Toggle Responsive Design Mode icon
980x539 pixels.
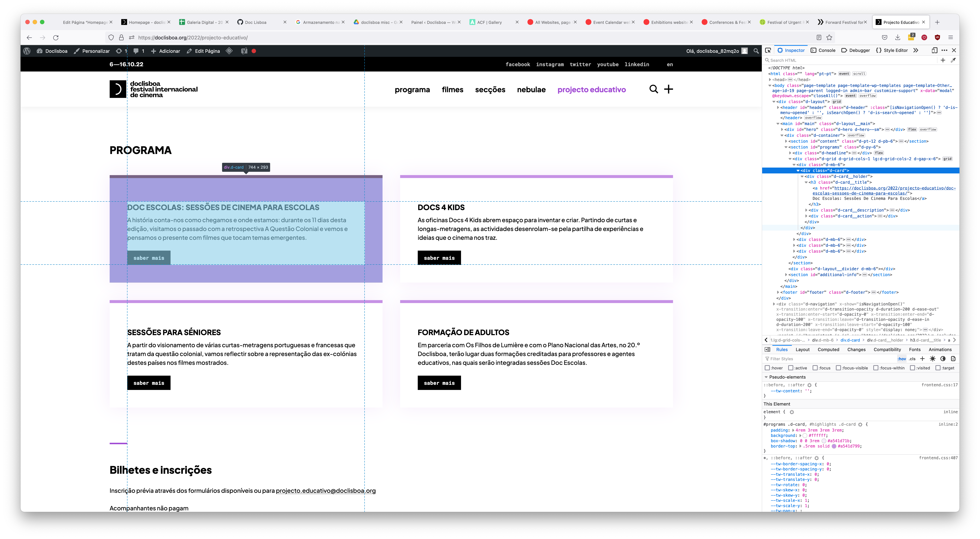tap(934, 50)
